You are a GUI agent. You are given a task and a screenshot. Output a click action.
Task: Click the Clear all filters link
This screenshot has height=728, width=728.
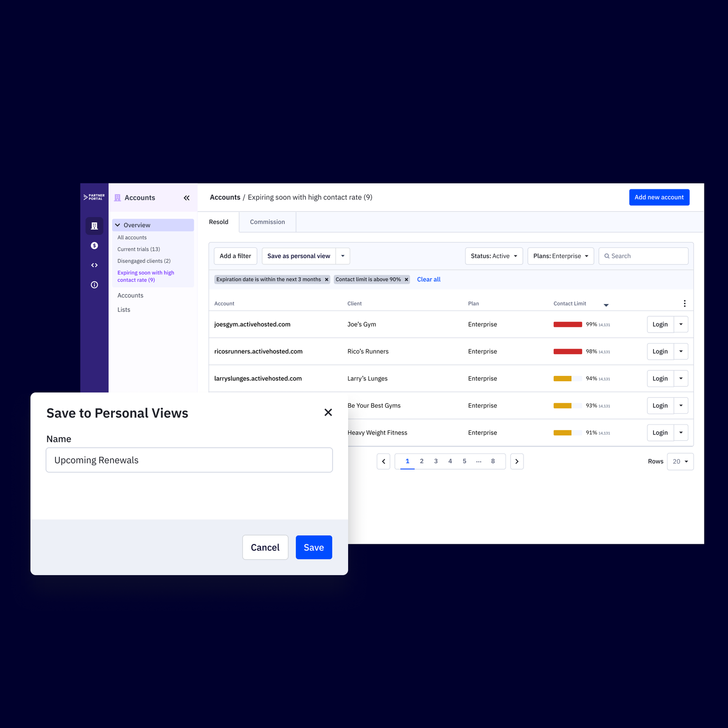[429, 279]
